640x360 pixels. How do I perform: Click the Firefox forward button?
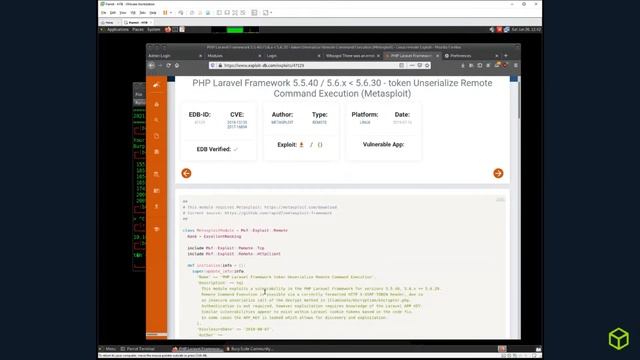(x=160, y=65)
